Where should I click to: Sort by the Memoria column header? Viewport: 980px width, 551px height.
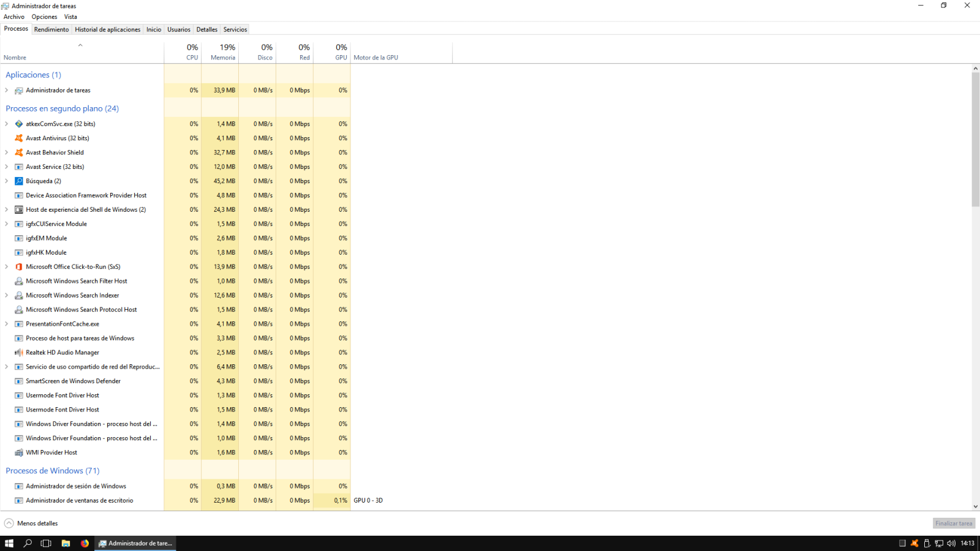[220, 53]
